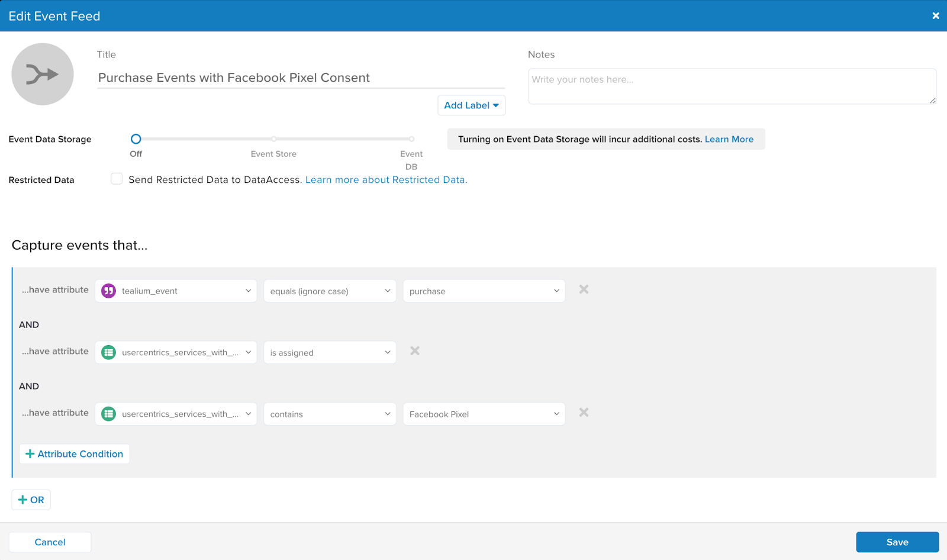Image resolution: width=947 pixels, height=560 pixels.
Task: Set Event Data Storage slider to Event DB
Action: [411, 139]
